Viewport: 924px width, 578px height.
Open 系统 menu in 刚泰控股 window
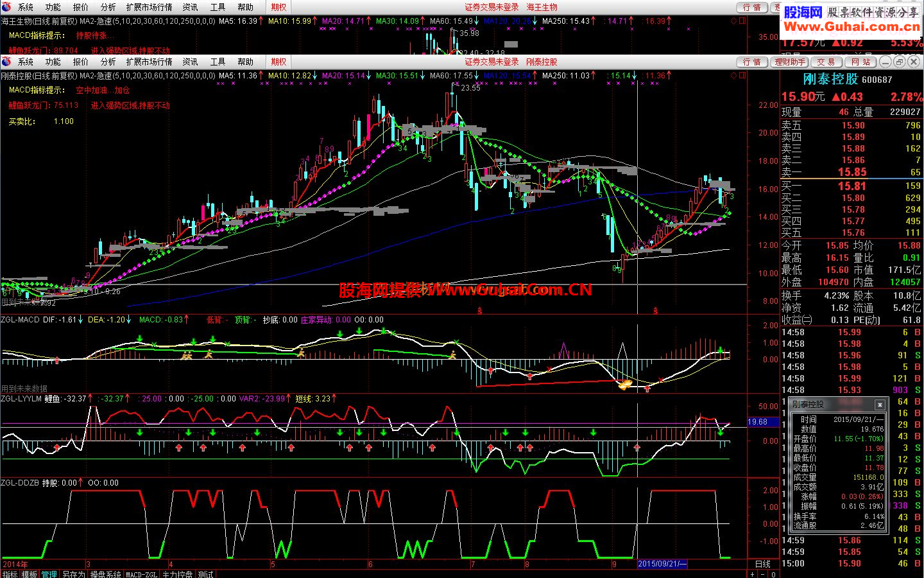[x=26, y=62]
